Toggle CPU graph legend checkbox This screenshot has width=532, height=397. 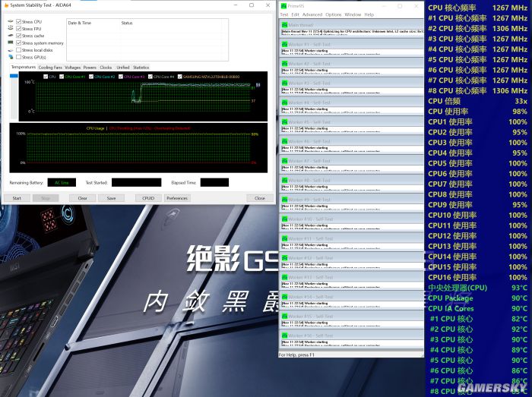point(46,77)
